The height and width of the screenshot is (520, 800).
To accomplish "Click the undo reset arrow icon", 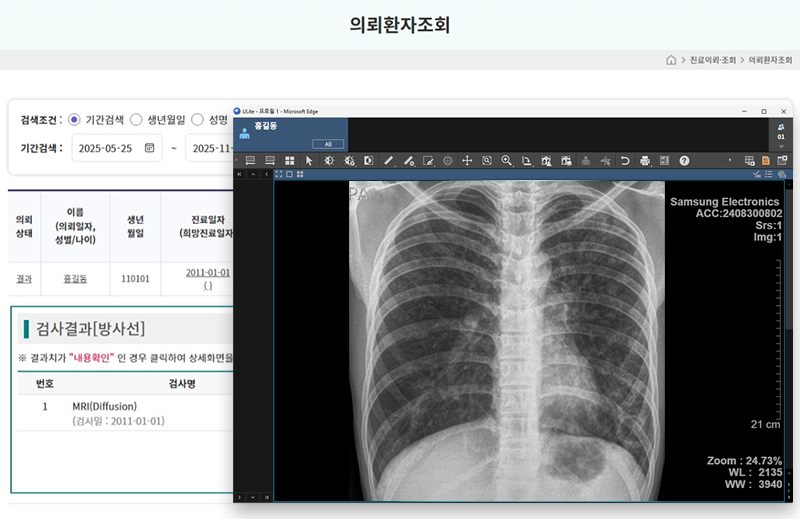I will pos(625,160).
